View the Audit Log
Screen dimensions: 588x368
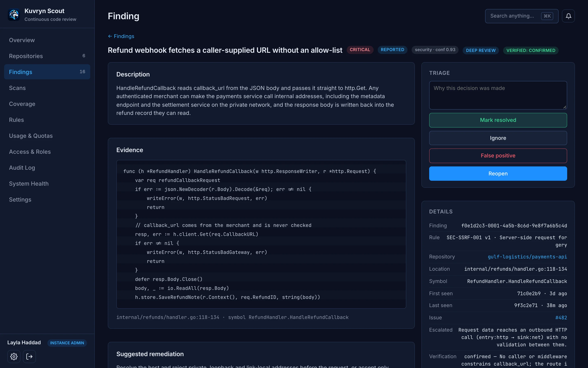pyautogui.click(x=47, y=167)
